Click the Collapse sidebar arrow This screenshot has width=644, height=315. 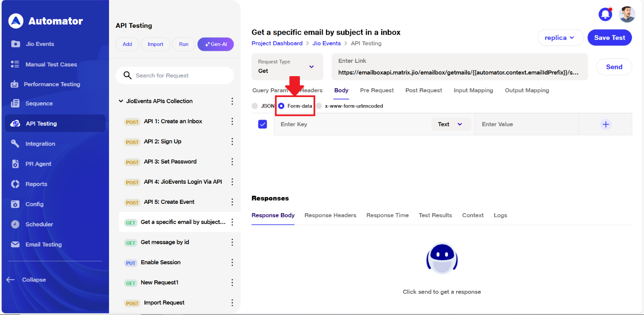click(11, 280)
